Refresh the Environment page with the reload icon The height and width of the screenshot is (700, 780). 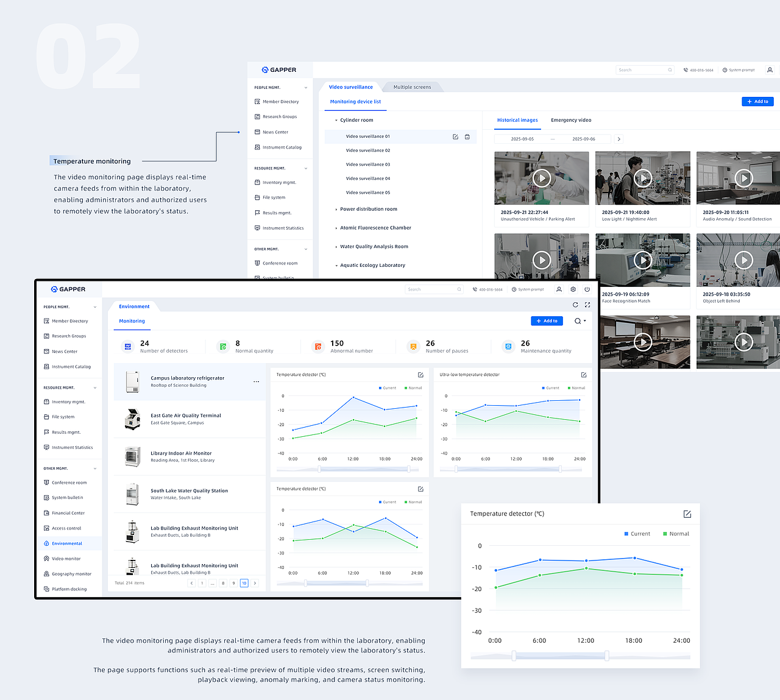point(575,305)
